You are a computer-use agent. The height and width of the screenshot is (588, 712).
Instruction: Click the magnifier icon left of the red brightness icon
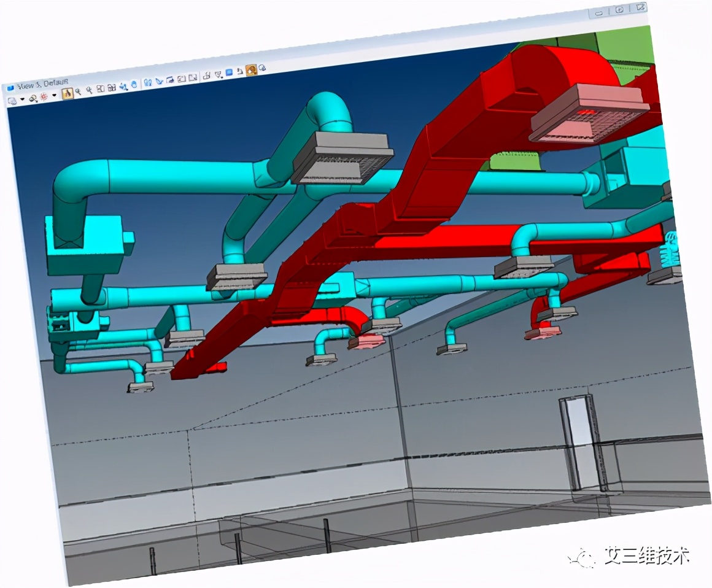click(33, 99)
